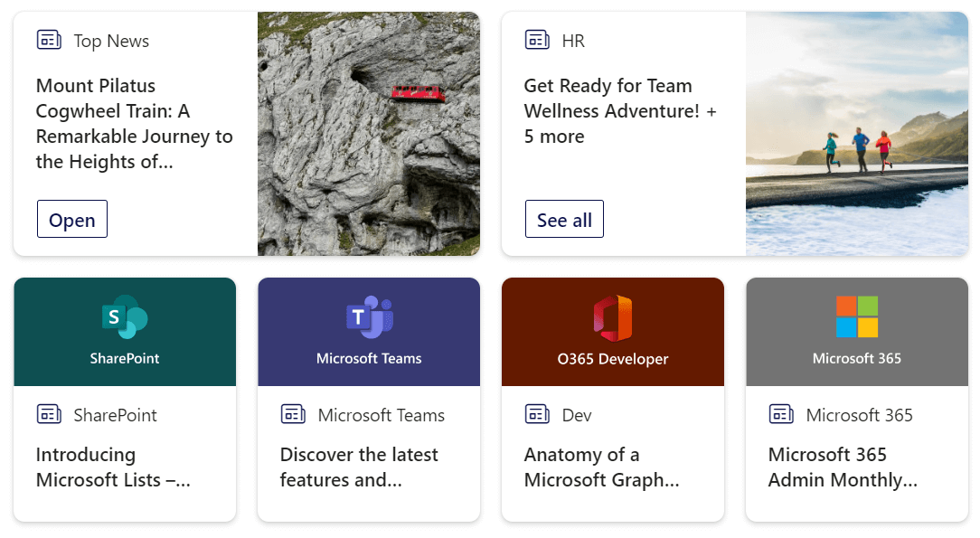This screenshot has height=538, width=980.
Task: Open Introducing Microsoft Lists article
Action: click(x=113, y=467)
